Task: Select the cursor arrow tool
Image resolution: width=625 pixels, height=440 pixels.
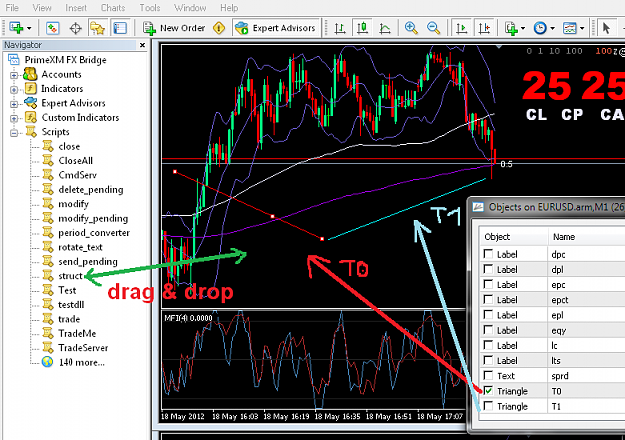Action: [606, 28]
